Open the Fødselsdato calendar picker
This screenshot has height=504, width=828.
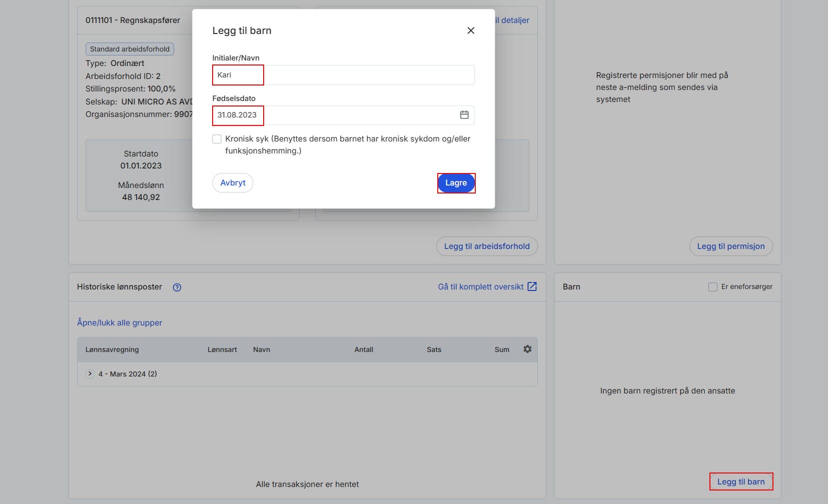point(464,115)
